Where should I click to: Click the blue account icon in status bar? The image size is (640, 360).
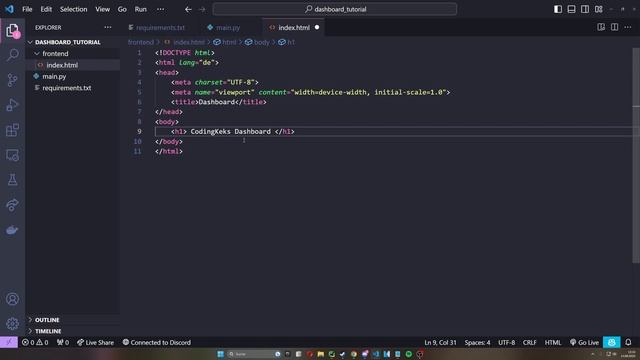[611, 342]
